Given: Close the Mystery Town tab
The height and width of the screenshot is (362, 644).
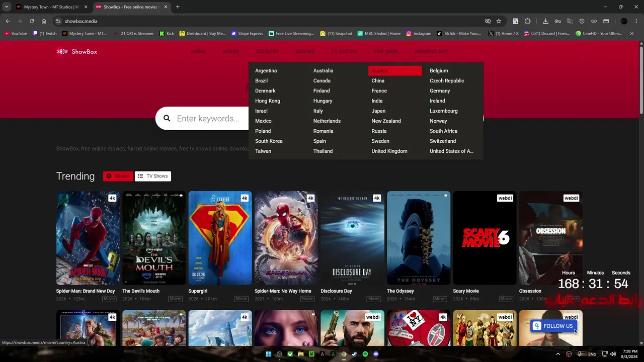Looking at the screenshot, I should coord(86,7).
